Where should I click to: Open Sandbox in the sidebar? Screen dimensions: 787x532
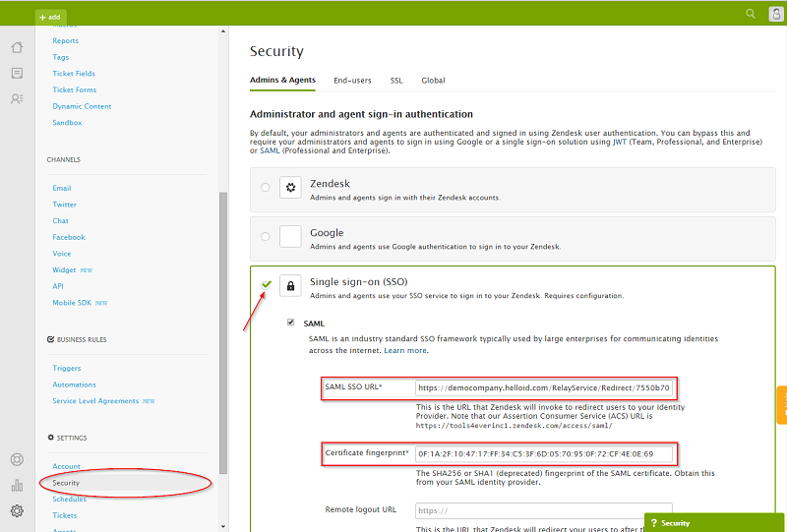pos(67,123)
